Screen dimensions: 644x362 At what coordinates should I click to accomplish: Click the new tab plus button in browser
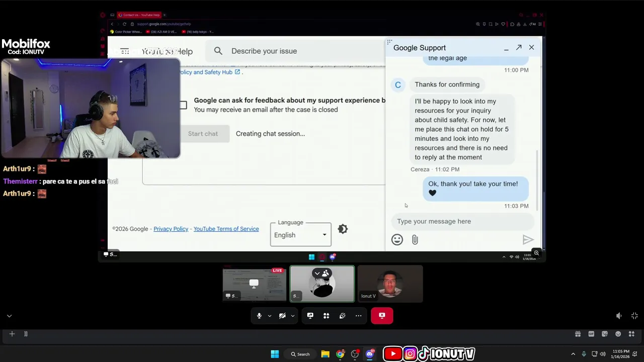click(165, 15)
